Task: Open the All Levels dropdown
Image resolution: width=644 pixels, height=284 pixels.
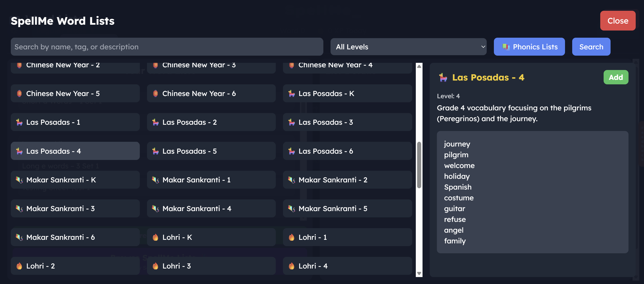Action: click(x=408, y=46)
